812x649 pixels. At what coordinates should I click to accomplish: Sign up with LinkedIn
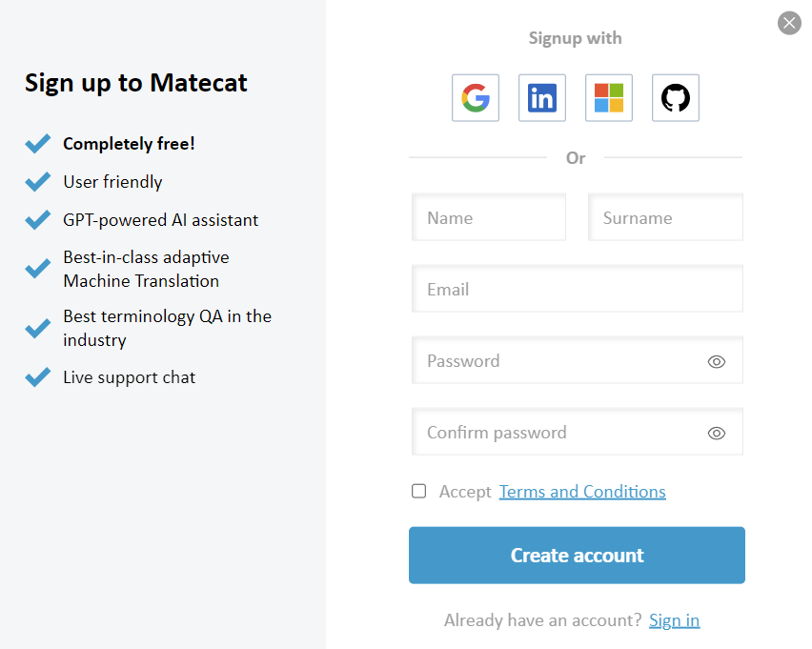coord(541,97)
